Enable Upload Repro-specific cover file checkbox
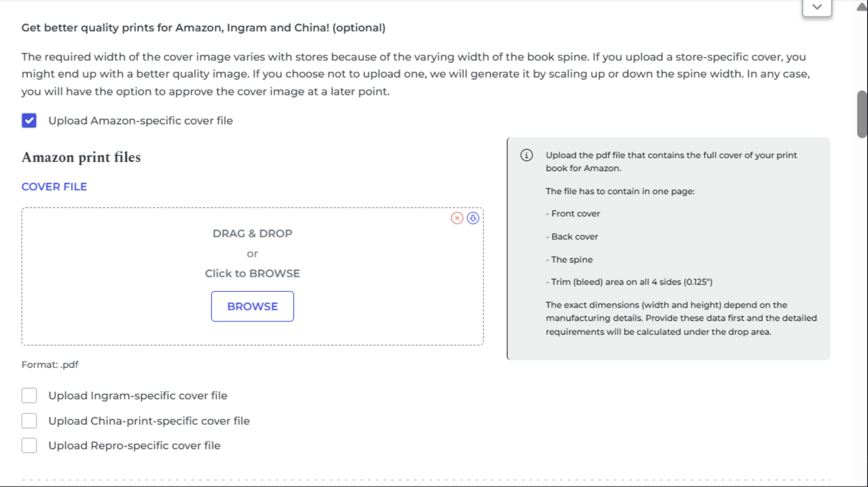 29,445
